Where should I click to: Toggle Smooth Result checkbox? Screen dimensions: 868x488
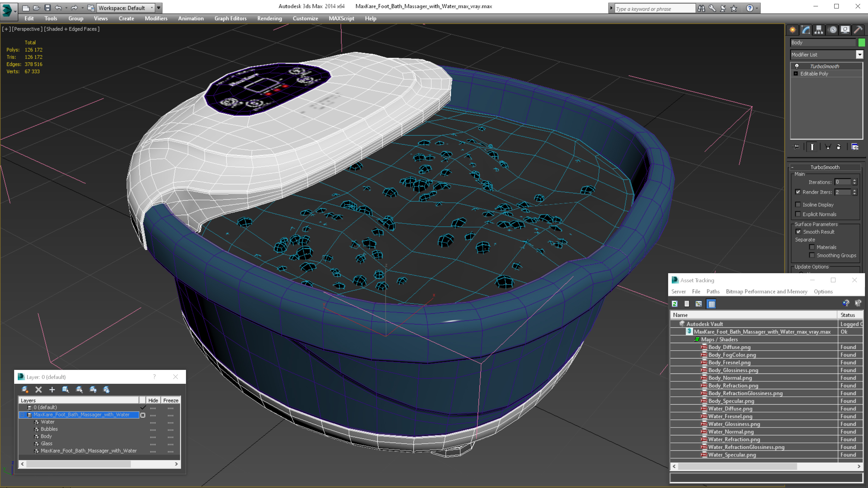coord(798,231)
